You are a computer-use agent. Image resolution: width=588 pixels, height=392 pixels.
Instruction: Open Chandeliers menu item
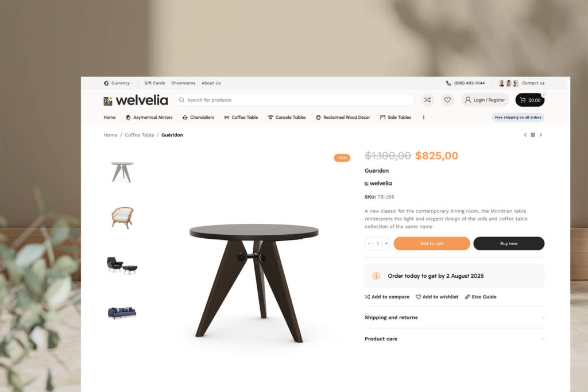pos(198,117)
